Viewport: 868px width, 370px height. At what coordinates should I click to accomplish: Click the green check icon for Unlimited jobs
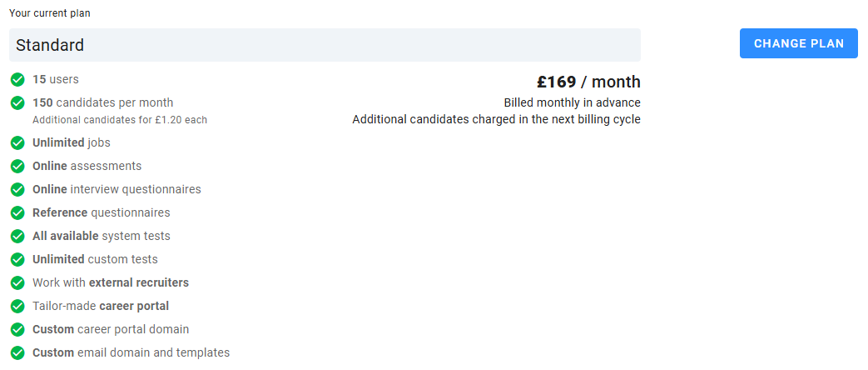17,143
